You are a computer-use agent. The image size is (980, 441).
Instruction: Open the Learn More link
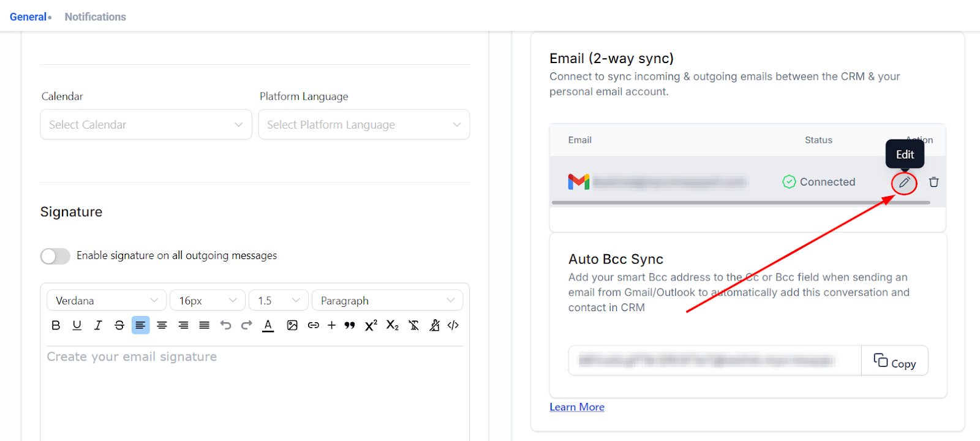pos(577,407)
